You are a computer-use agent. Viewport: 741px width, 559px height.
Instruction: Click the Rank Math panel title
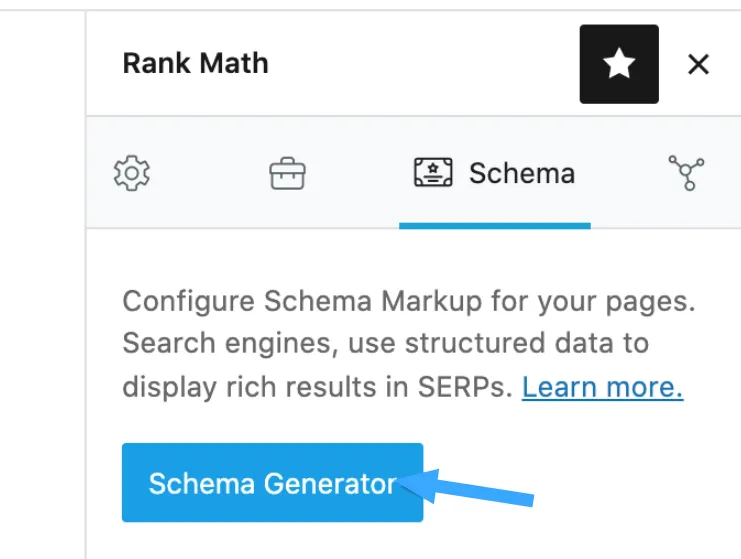click(195, 63)
